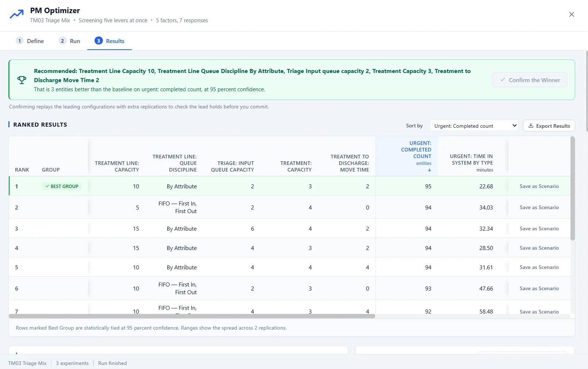This screenshot has height=369, width=588.
Task: Click the Rank column header
Action: click(x=22, y=170)
